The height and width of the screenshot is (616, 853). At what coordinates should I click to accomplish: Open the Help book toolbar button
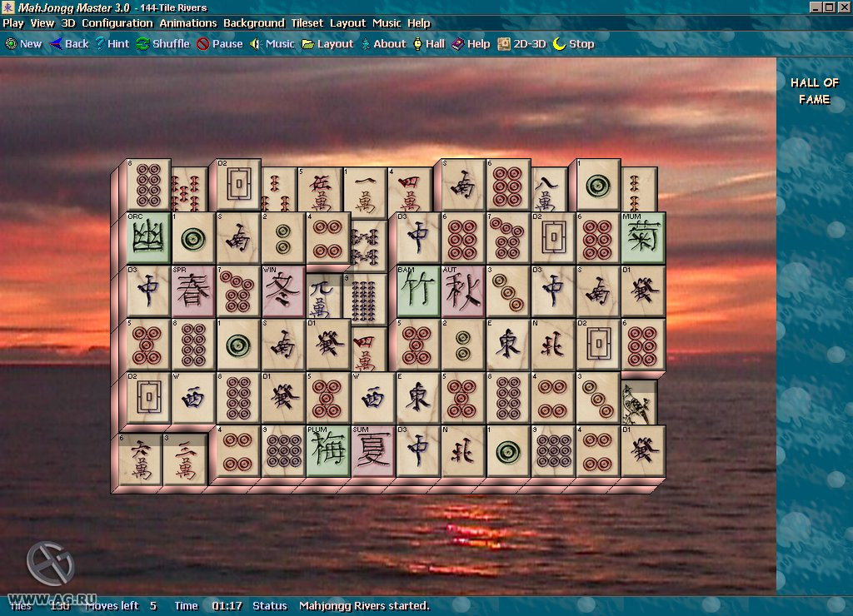471,44
